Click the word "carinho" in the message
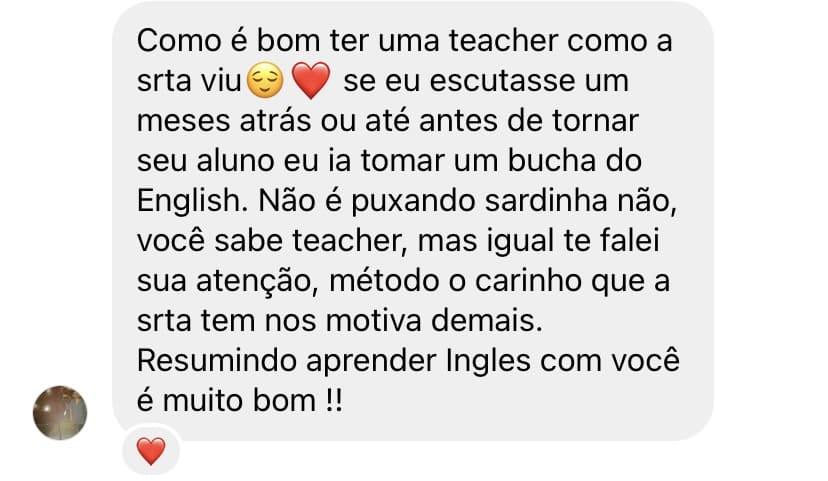Screen dimensions: 828x481 tap(528, 281)
